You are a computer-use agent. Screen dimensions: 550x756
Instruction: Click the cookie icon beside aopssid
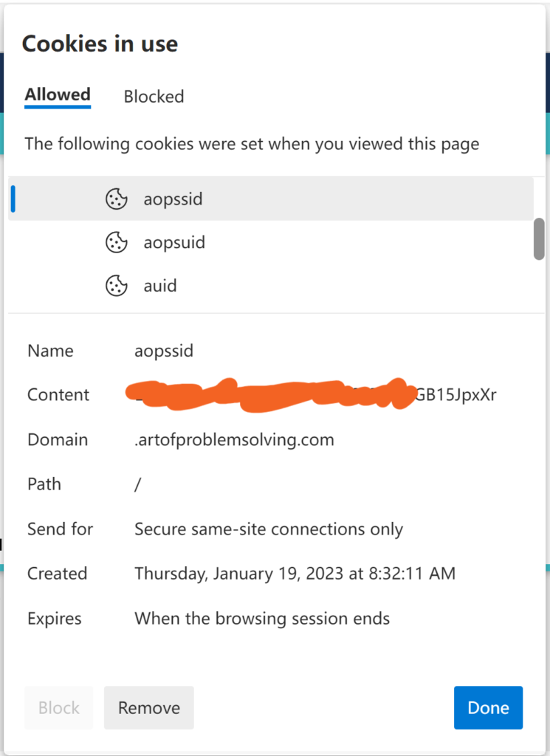pos(117,199)
